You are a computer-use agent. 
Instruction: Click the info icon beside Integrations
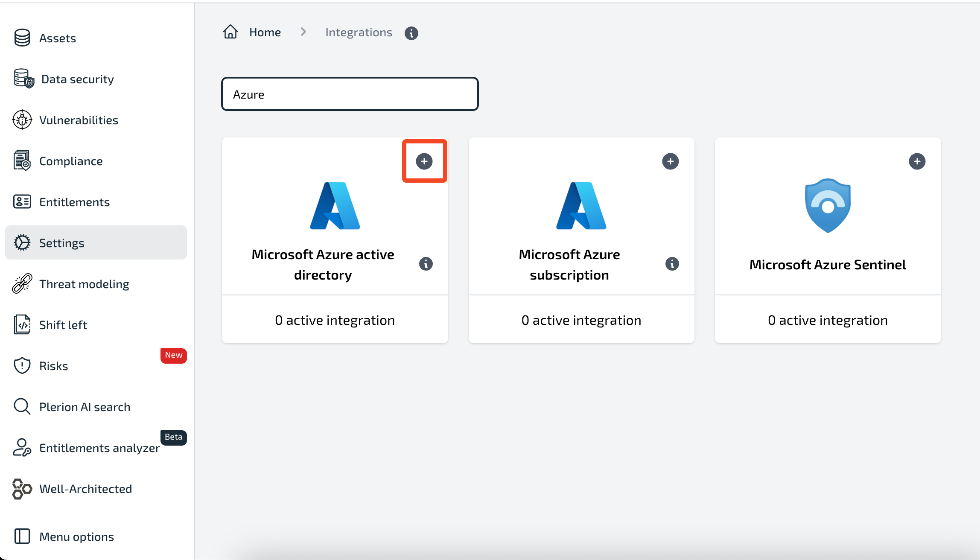point(411,33)
